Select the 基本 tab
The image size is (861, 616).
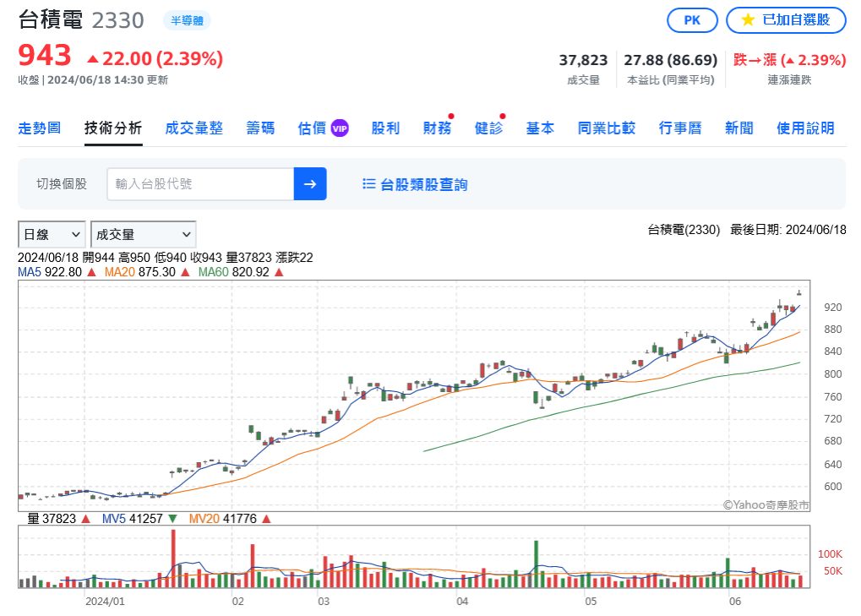(540, 128)
